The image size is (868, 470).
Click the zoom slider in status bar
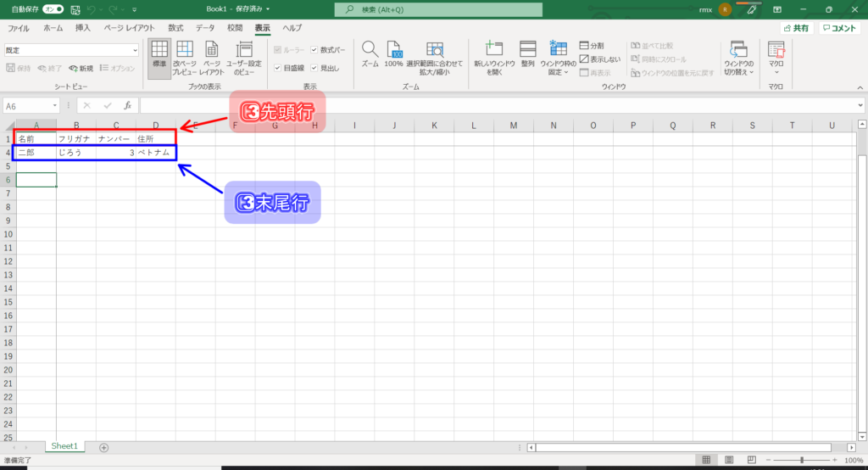(801, 460)
